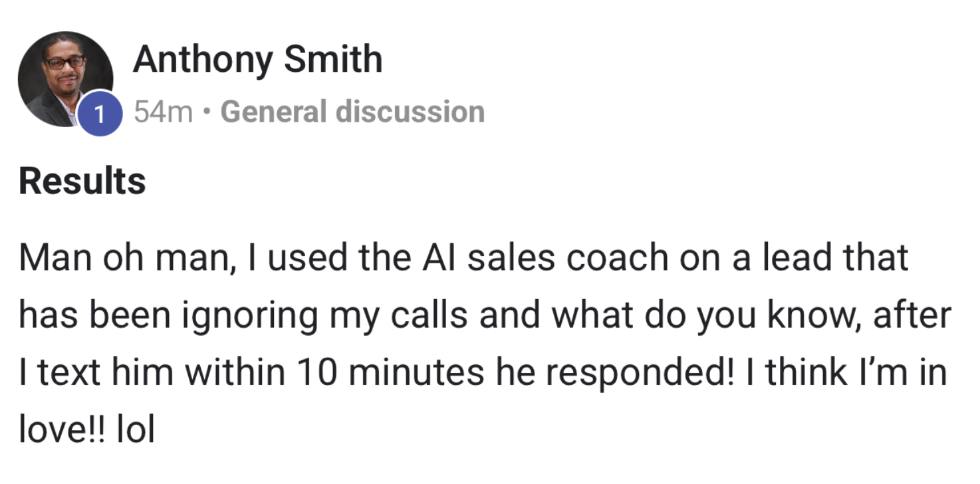Click the word "discussion" in the category label
The height and width of the screenshot is (484, 980).
click(x=410, y=112)
